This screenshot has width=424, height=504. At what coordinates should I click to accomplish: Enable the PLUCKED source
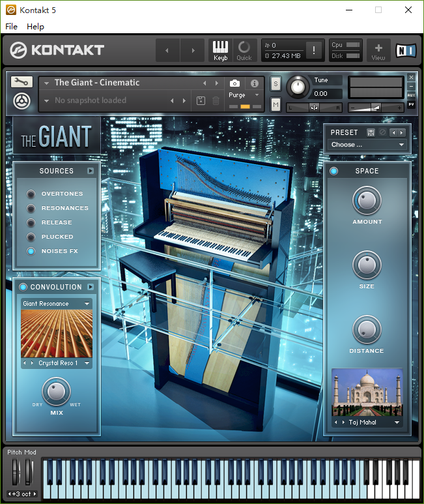click(31, 237)
